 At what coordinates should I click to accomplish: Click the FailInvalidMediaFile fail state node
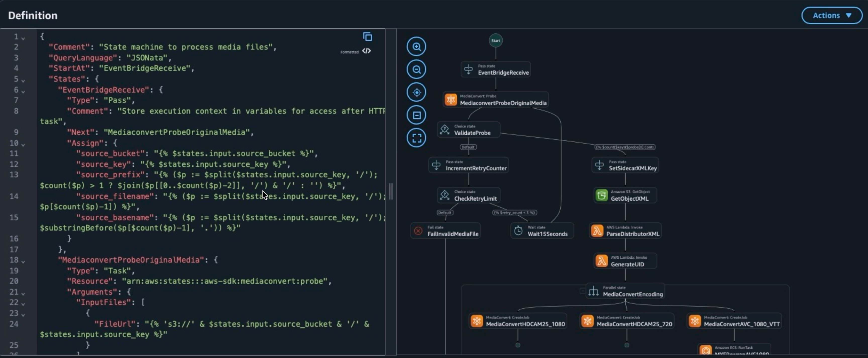(446, 231)
